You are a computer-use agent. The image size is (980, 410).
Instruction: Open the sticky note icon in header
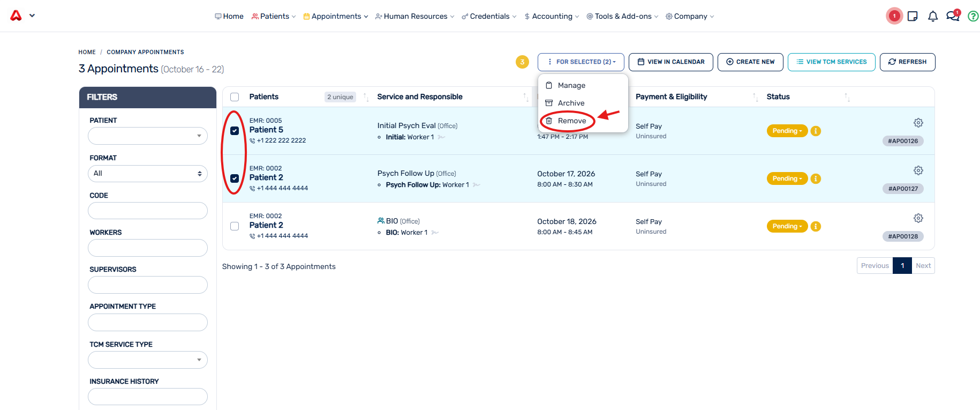point(913,16)
